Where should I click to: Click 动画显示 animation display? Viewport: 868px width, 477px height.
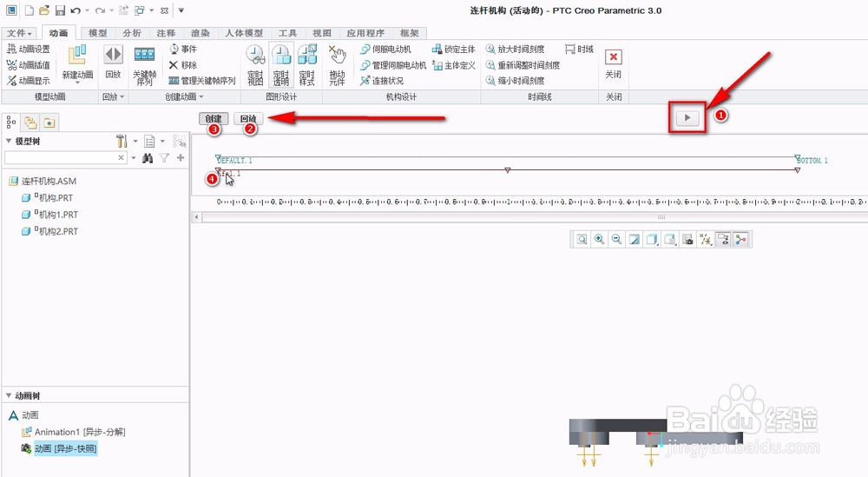click(x=29, y=80)
